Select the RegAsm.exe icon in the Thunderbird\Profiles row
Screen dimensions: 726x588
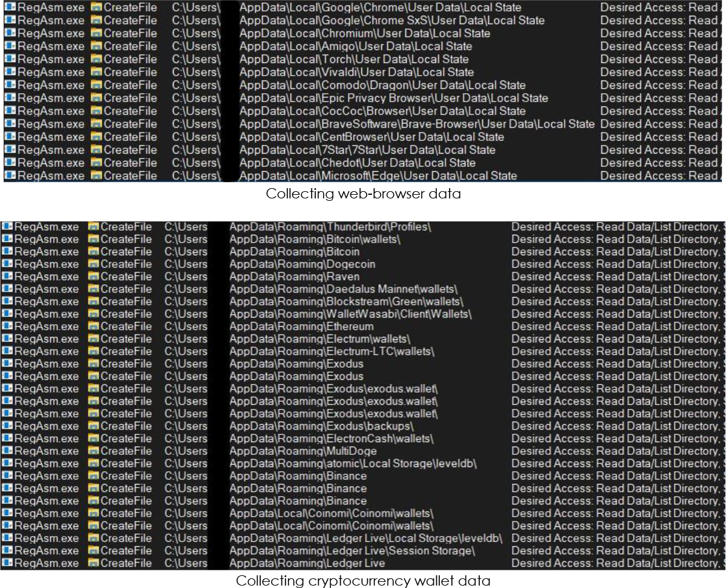coord(7,227)
